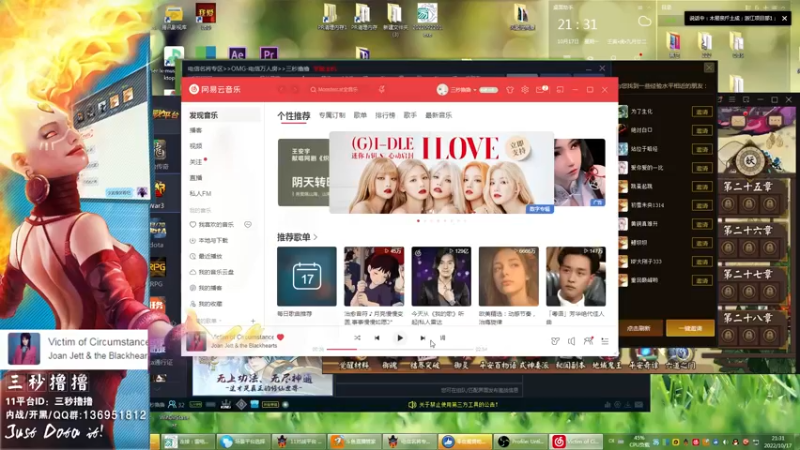Skip to next track
800x450 pixels.
click(422, 338)
